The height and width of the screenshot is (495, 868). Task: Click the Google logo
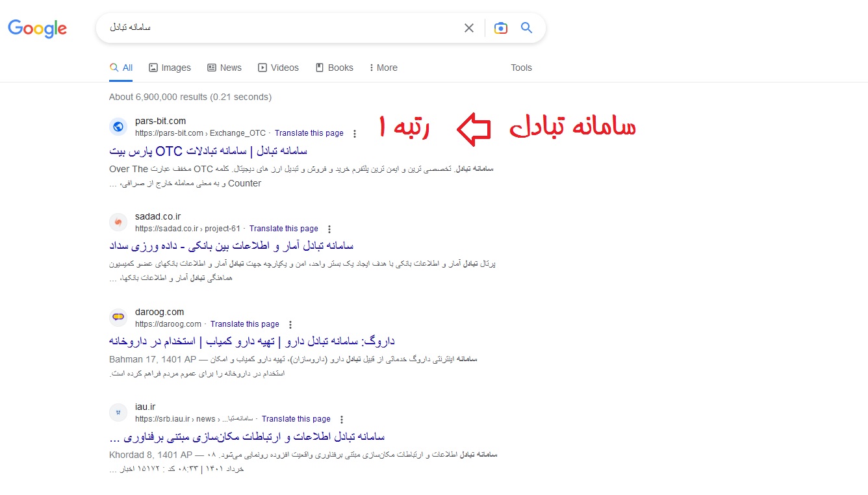point(37,29)
